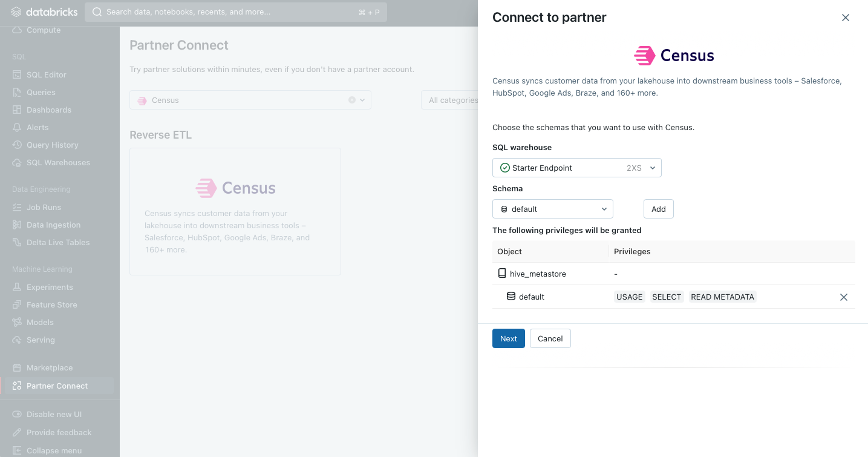Click the default schema database icon in table
This screenshot has height=457, width=868.
click(511, 297)
